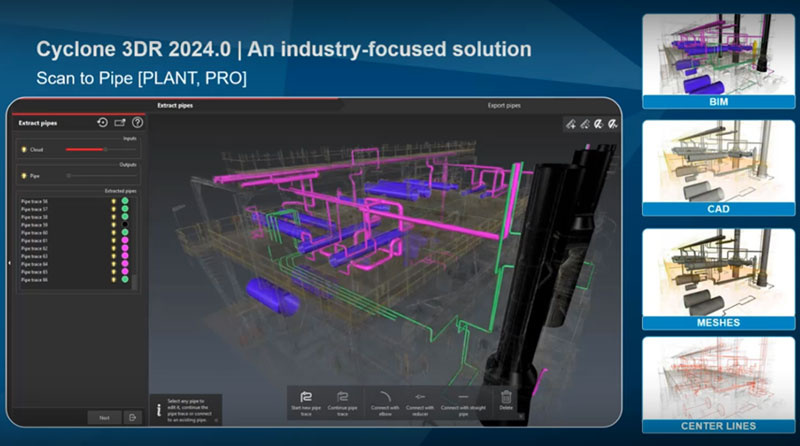
Task: Select row "Pipe trace 61"
Action: (x=74, y=240)
